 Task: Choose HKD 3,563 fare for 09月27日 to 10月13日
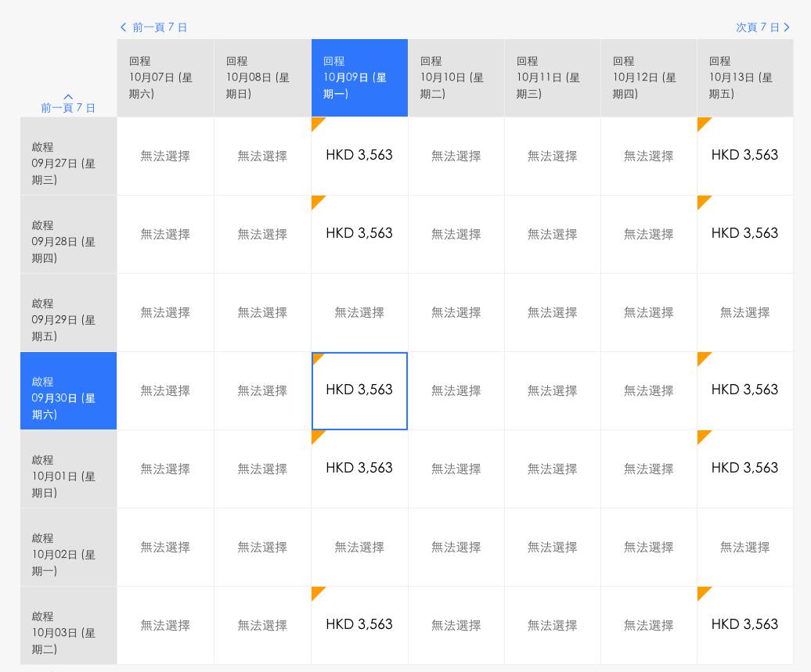coord(744,156)
